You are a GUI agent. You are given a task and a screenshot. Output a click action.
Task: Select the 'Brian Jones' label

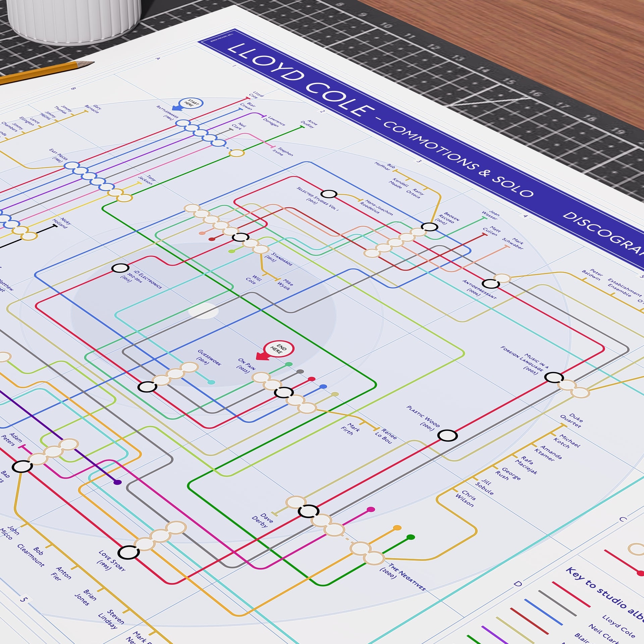(x=86, y=597)
